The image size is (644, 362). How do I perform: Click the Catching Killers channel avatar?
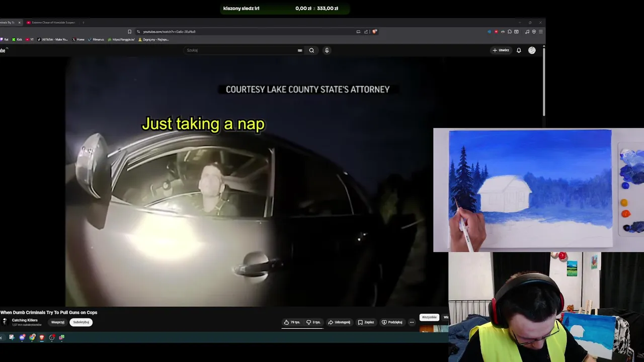point(4,322)
